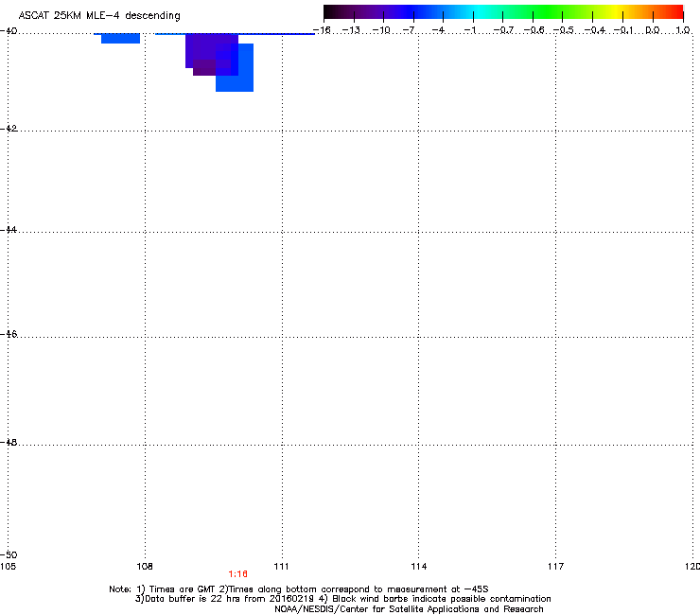Click the '-48' latitude axis label
Viewport: 700px width, 615px height.
tap(9, 442)
